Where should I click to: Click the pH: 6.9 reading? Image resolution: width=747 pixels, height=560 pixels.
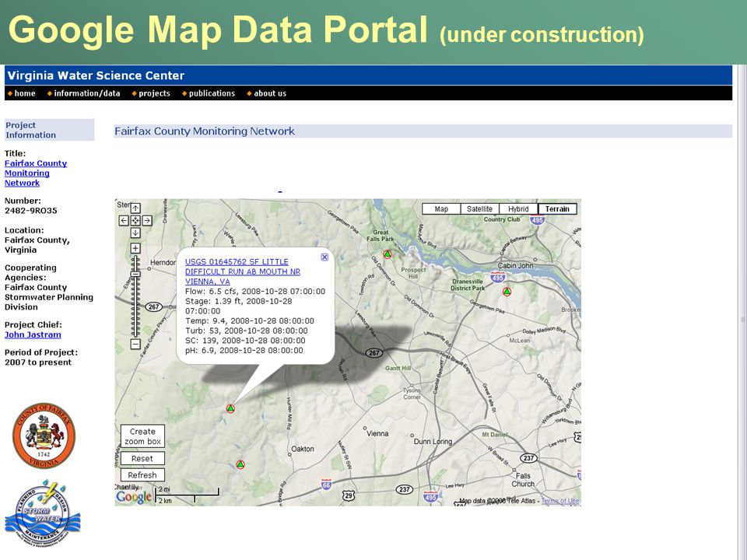coord(244,351)
